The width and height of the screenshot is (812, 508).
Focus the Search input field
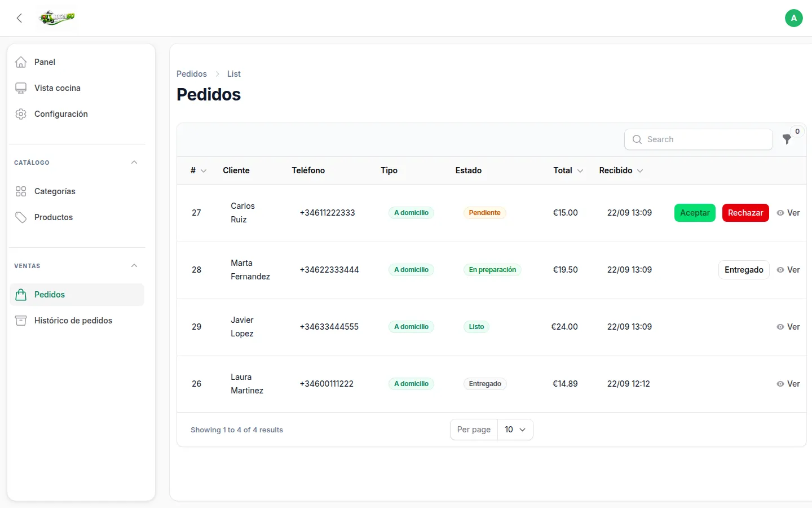pos(698,139)
